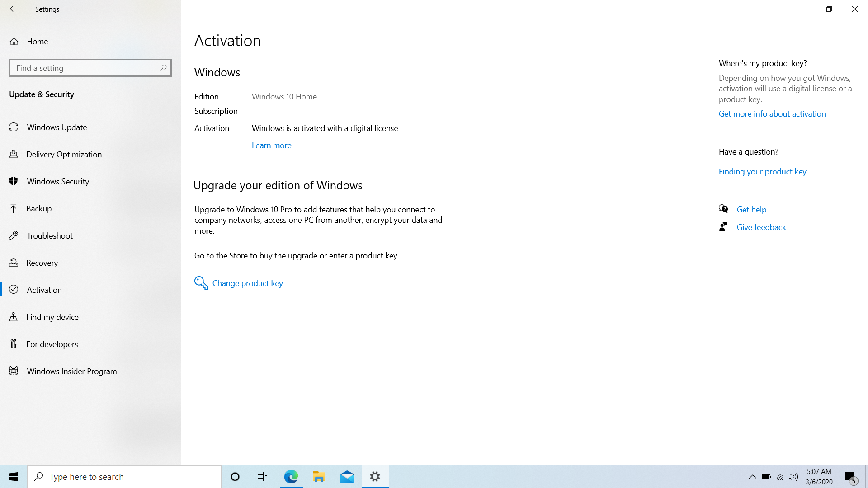
Task: Click the magnifier icon in Find a setting
Action: pyautogui.click(x=163, y=68)
